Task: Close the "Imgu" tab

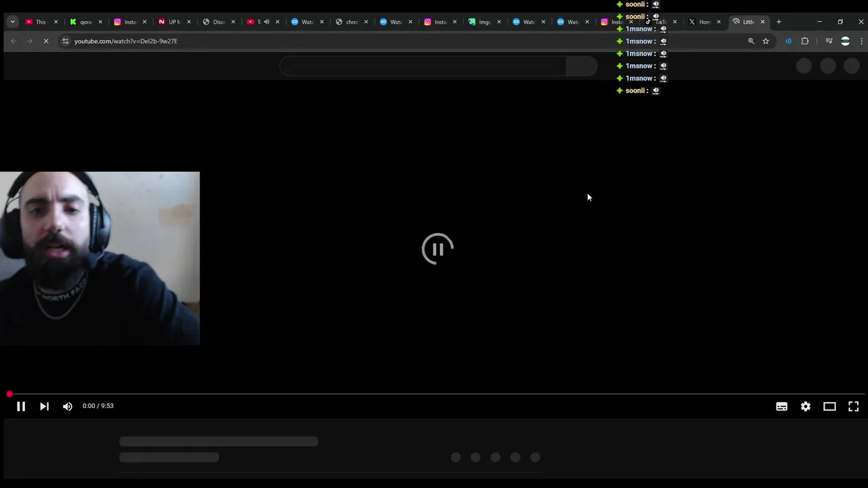Action: coord(498,22)
